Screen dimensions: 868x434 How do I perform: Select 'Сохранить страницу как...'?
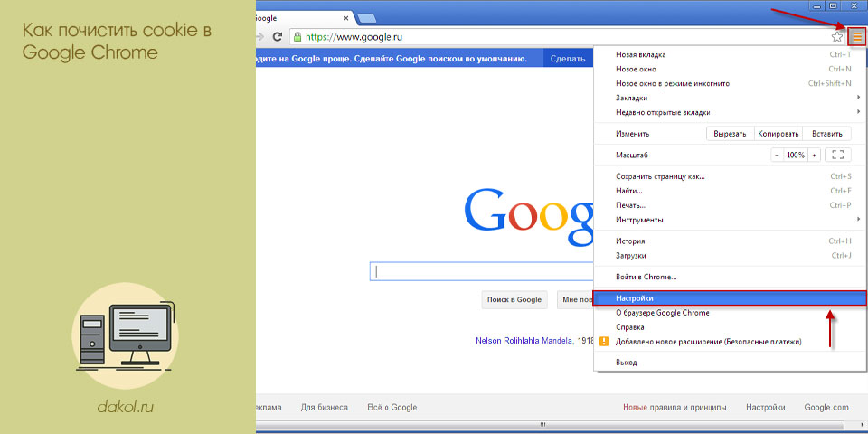(x=730, y=176)
